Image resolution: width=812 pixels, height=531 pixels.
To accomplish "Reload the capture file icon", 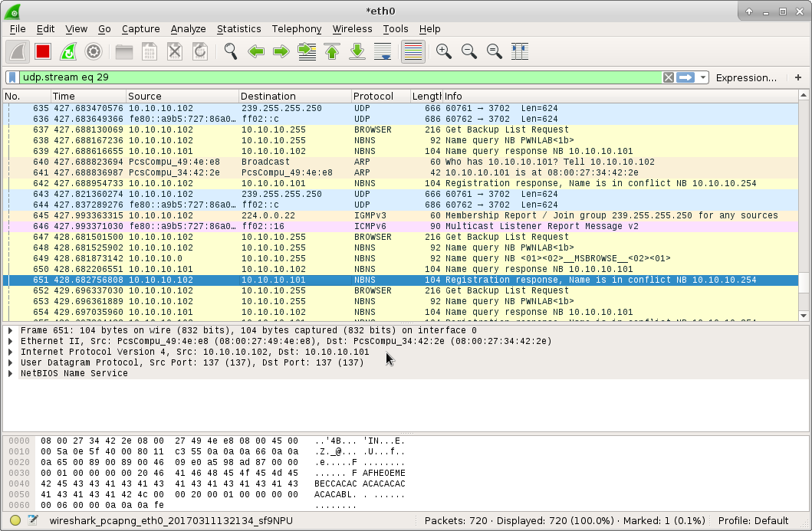I will 200,52.
